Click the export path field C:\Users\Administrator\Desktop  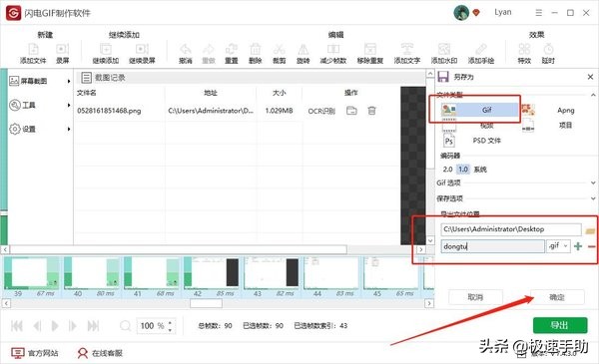(x=511, y=229)
